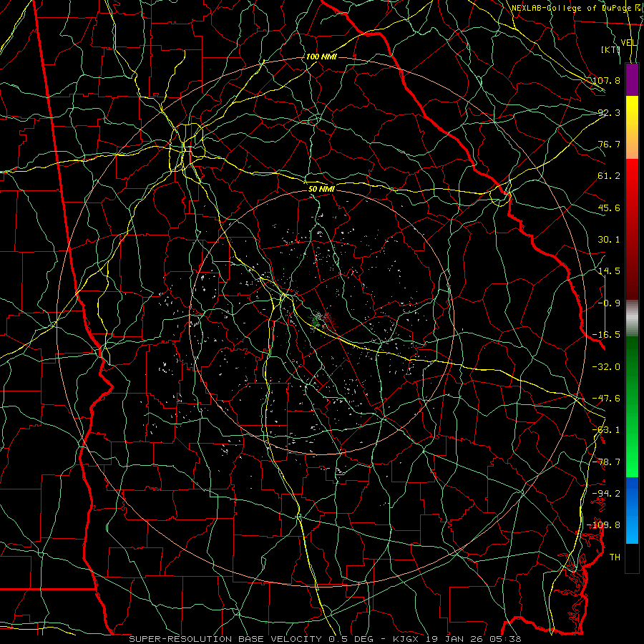Click the "-109.8" scale value
The height and width of the screenshot is (644, 644).
604,525
